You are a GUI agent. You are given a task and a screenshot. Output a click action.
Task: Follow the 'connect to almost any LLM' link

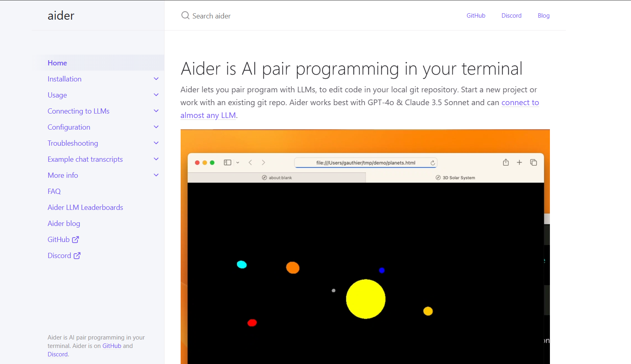pos(520,102)
